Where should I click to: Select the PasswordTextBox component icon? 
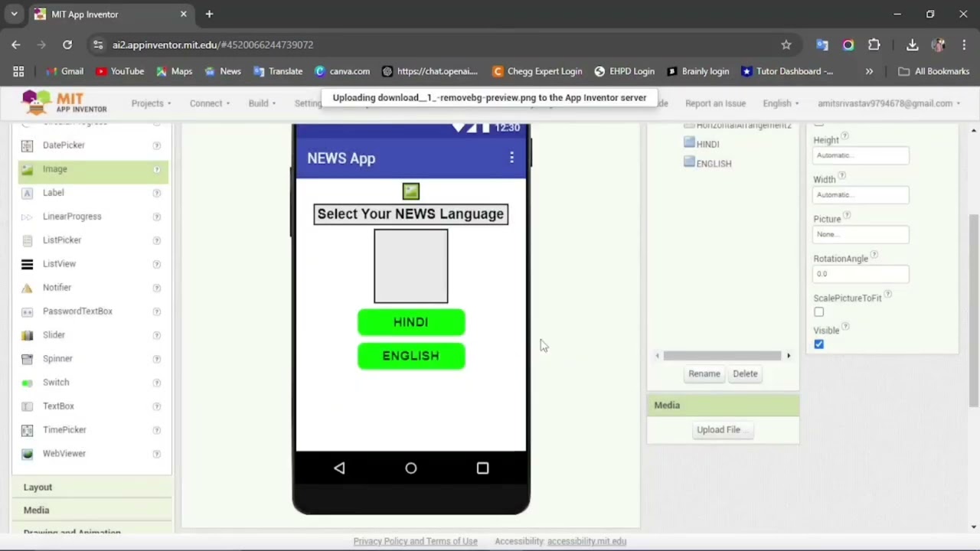pyautogui.click(x=28, y=311)
